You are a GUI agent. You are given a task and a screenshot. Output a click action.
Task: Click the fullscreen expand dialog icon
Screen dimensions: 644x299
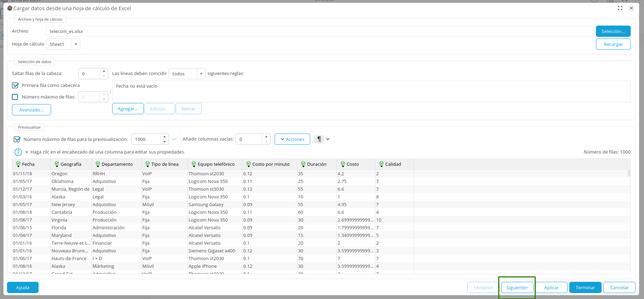click(x=620, y=8)
